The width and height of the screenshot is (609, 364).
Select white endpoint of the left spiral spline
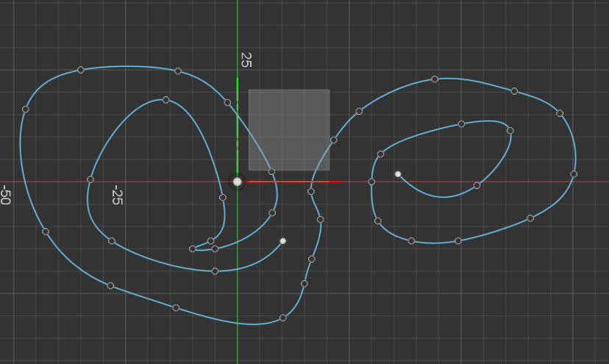coord(282,241)
